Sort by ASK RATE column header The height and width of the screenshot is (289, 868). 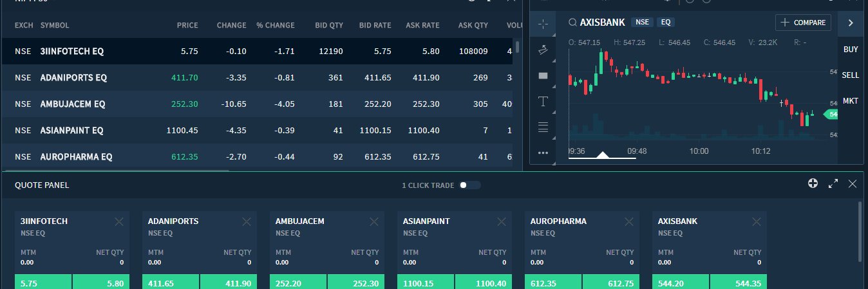click(x=422, y=26)
